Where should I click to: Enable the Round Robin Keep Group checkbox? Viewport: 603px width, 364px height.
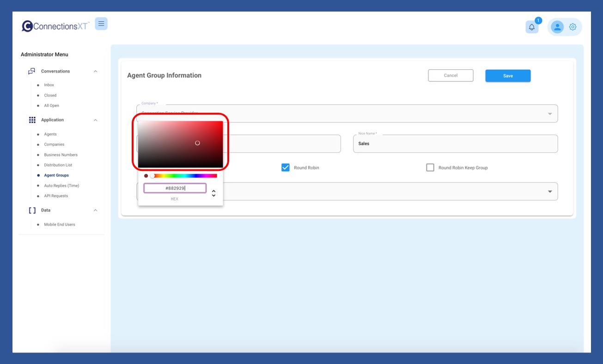tap(430, 168)
